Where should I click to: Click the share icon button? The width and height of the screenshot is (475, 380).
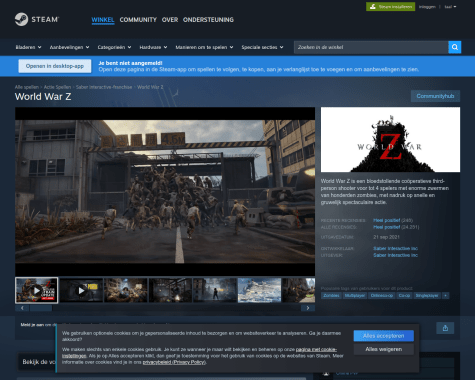click(x=445, y=328)
